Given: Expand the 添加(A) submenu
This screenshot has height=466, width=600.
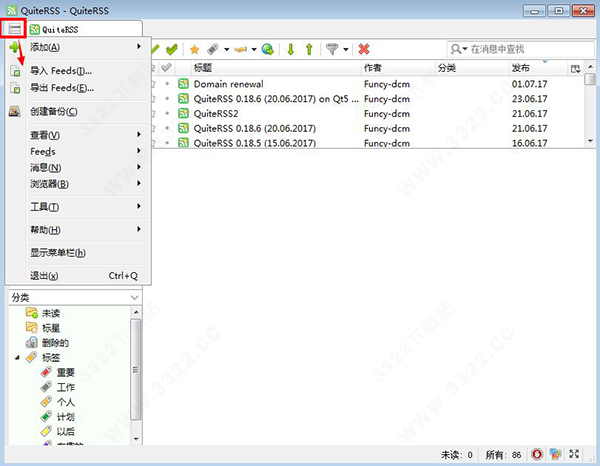Looking at the screenshot, I should tap(88, 47).
